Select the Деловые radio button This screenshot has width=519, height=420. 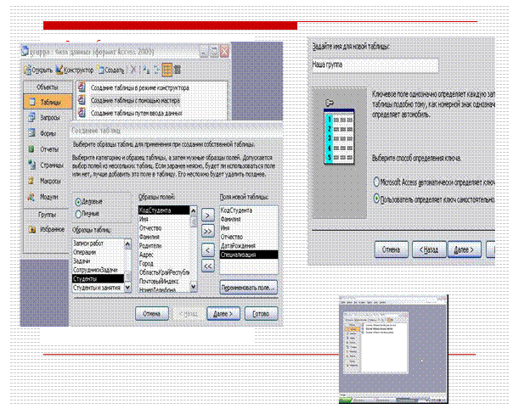click(79, 202)
